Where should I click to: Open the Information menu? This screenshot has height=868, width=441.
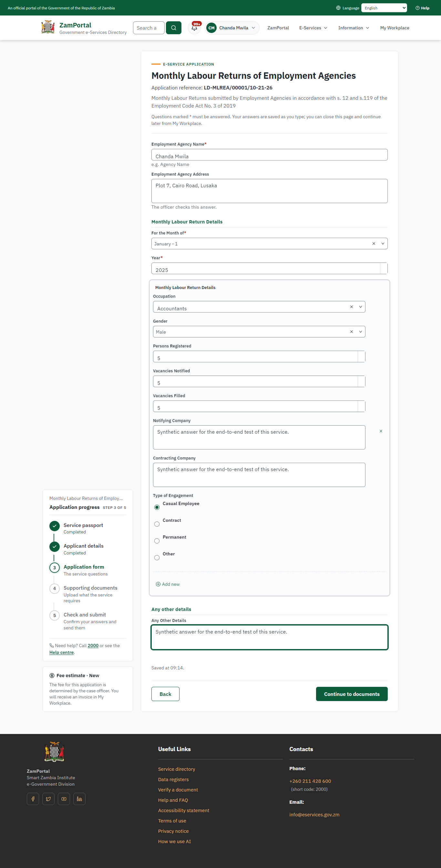(x=354, y=28)
